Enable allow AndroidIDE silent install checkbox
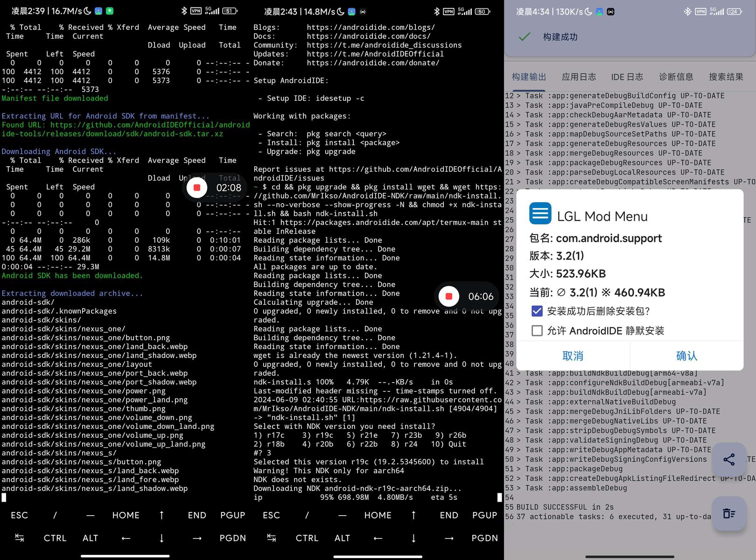The height and width of the screenshot is (560, 756). point(537,331)
